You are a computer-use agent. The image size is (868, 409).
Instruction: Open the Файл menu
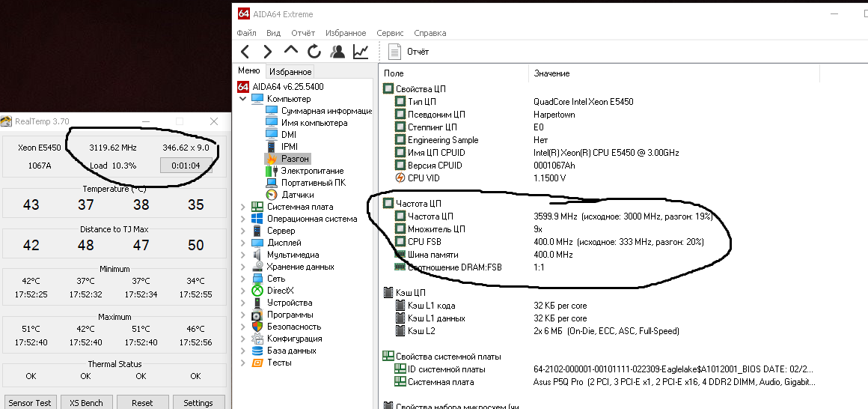click(x=246, y=33)
